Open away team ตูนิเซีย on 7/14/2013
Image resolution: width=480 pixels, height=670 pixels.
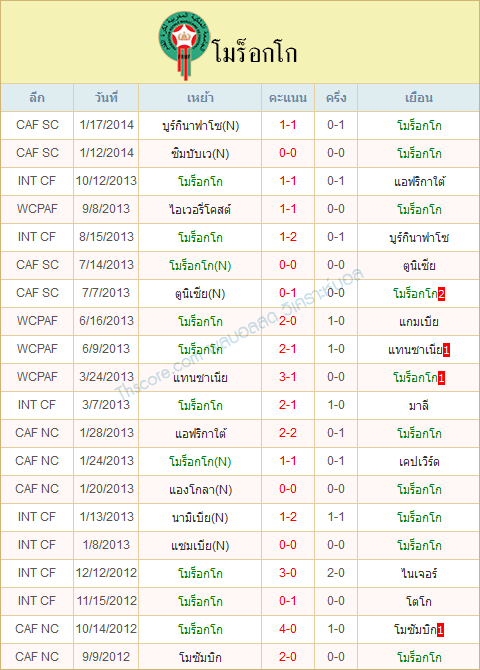click(x=419, y=266)
